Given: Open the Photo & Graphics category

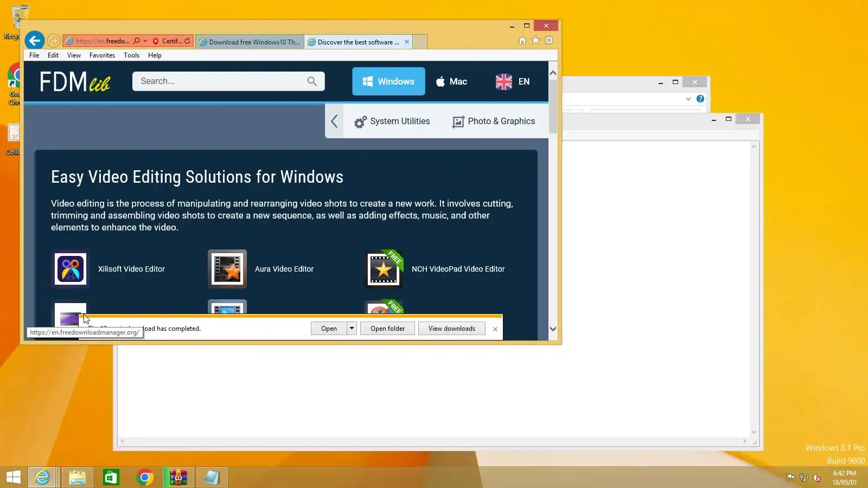Looking at the screenshot, I should [494, 121].
